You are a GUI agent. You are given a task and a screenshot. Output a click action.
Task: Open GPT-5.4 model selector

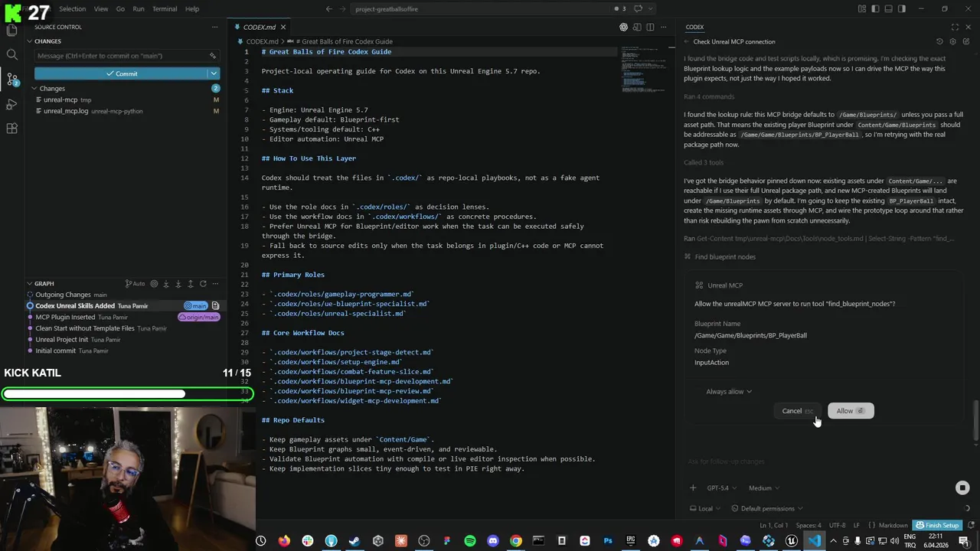[720, 488]
